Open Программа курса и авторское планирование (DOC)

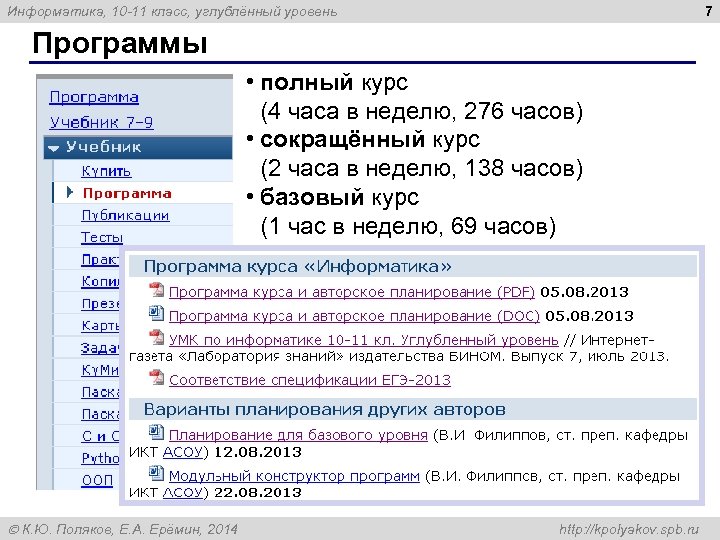tap(354, 316)
